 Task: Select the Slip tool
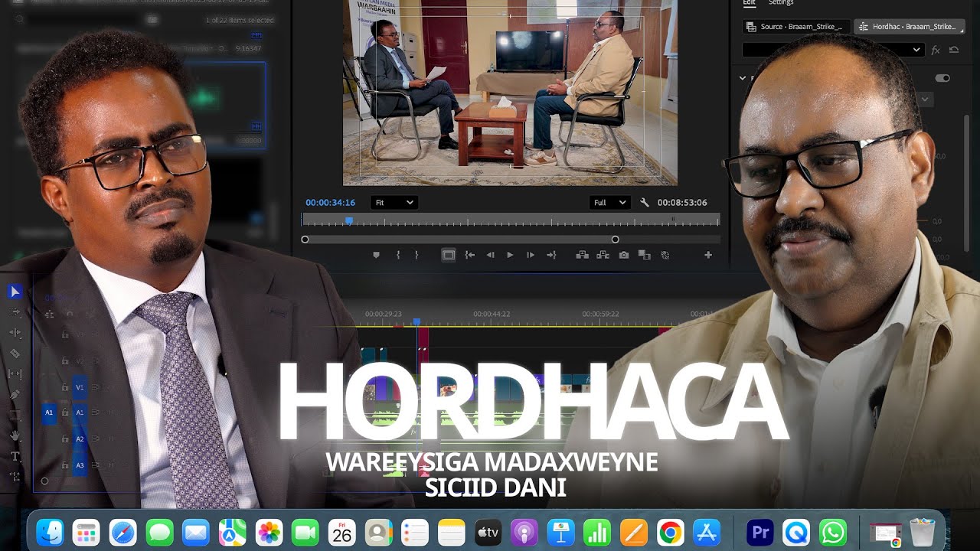pos(15,374)
